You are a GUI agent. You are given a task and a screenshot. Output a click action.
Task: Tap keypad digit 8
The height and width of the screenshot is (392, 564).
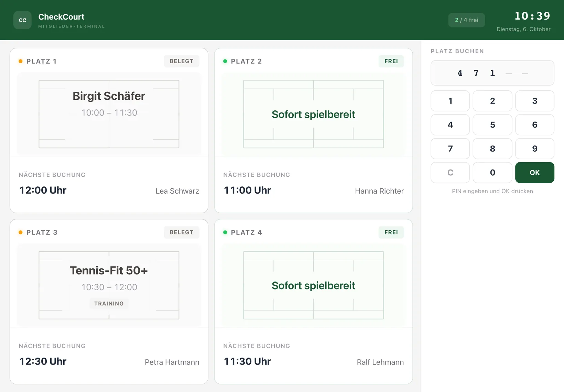(x=492, y=149)
